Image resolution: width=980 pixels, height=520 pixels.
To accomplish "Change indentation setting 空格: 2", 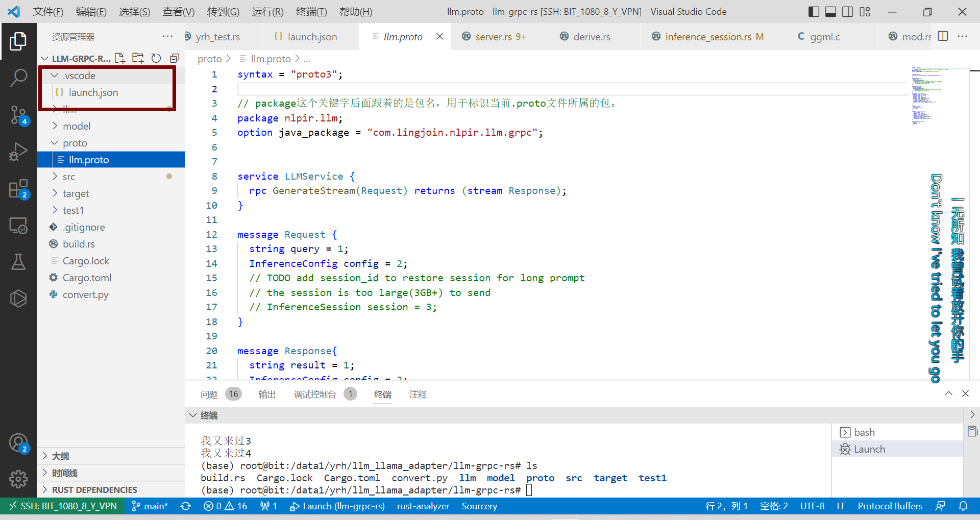I will point(774,506).
